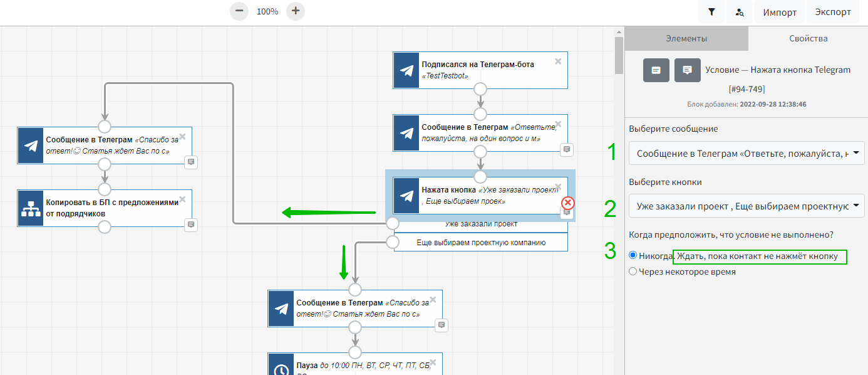The height and width of the screenshot is (375, 868).
Task: Click the 'Импорт' button
Action: coord(780,12)
